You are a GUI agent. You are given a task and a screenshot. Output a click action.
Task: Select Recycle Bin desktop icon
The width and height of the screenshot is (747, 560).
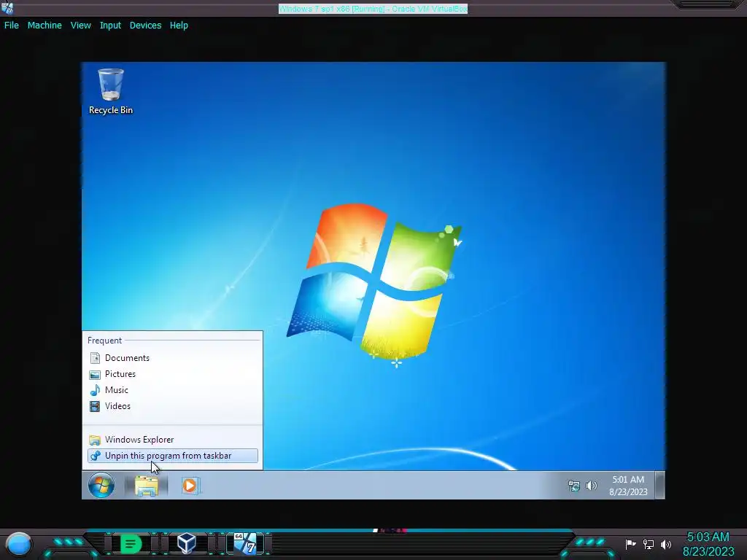(x=111, y=91)
